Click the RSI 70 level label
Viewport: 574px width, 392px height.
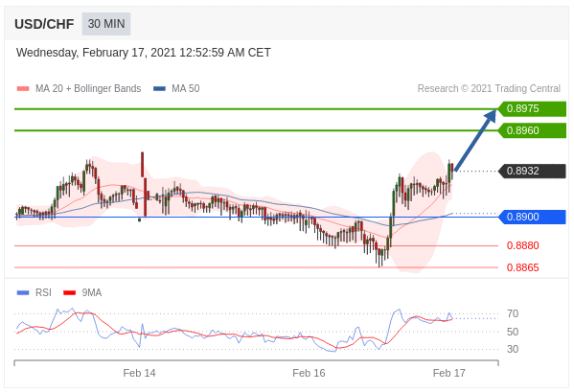(x=513, y=313)
